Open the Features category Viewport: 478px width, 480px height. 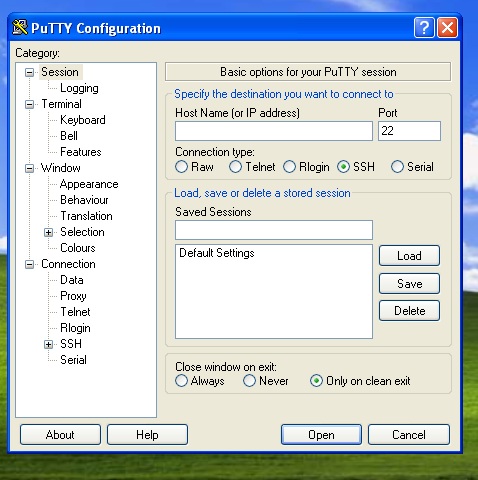tap(81, 152)
